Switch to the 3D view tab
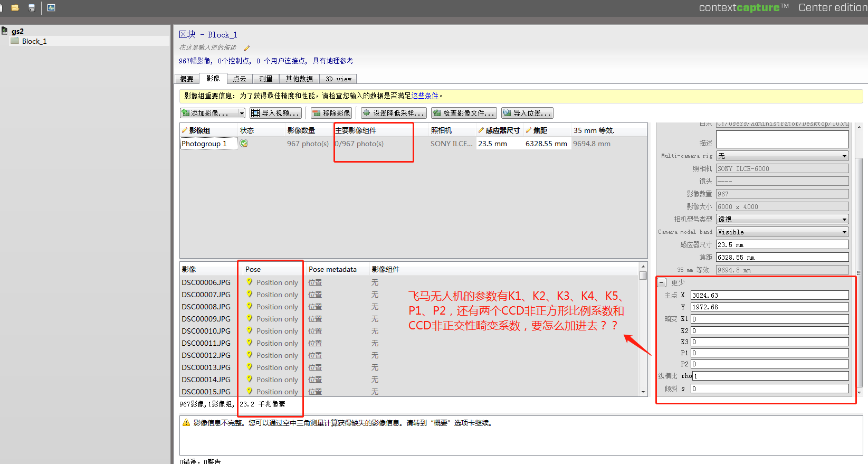 point(338,79)
